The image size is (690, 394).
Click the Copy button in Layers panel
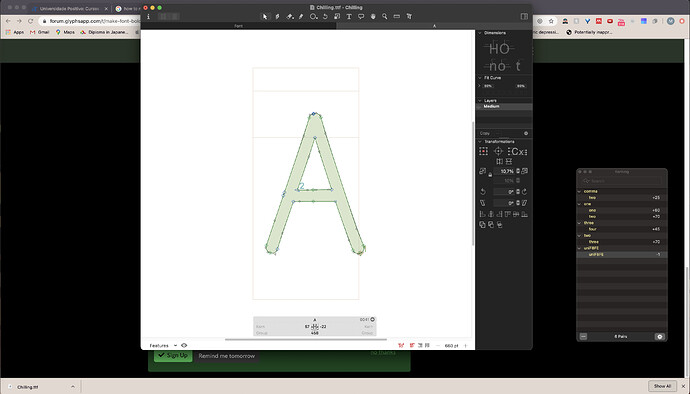click(x=485, y=133)
